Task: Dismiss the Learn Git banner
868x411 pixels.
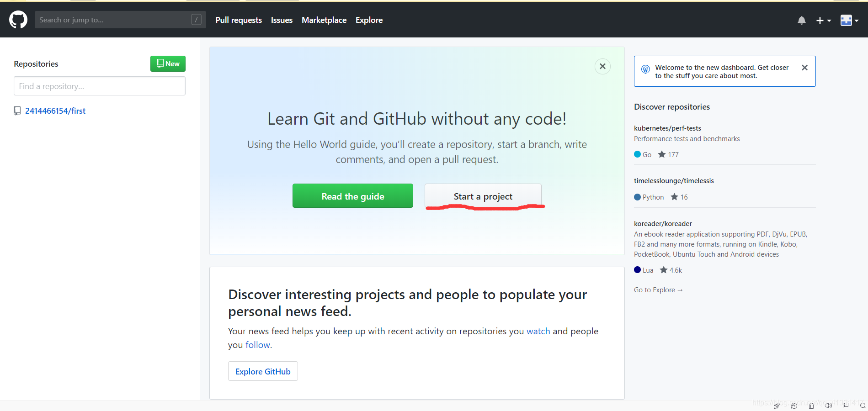Action: pyautogui.click(x=602, y=66)
